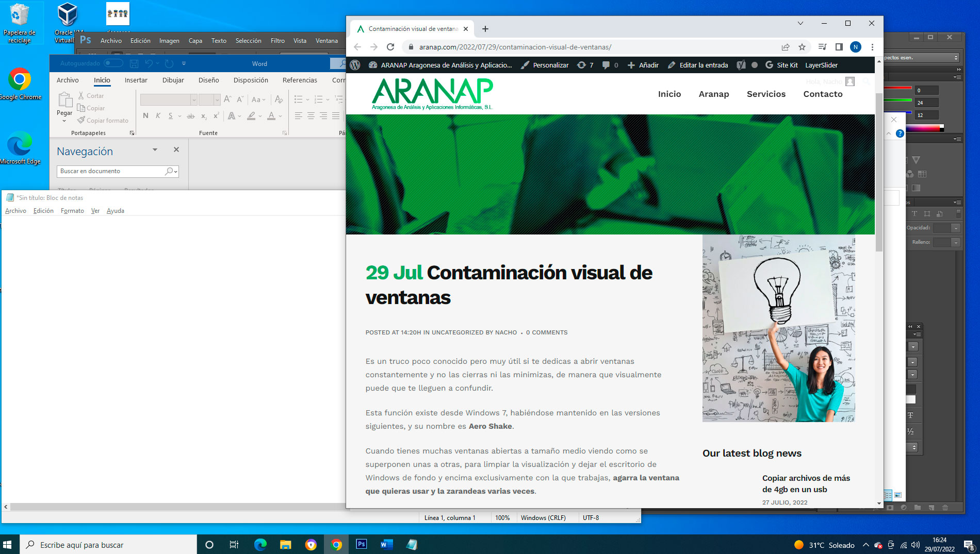Increase font size in Word ribbon
Image resolution: width=980 pixels, height=554 pixels.
[x=227, y=99]
